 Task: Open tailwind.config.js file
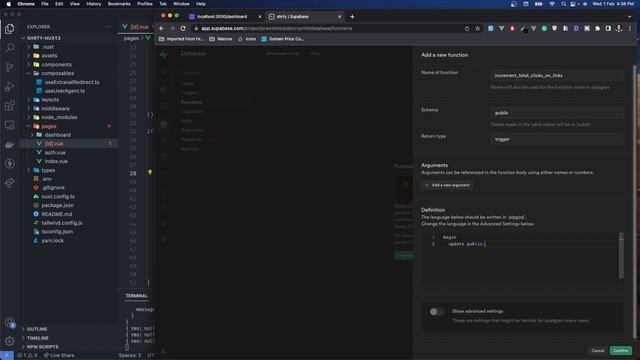click(x=62, y=223)
